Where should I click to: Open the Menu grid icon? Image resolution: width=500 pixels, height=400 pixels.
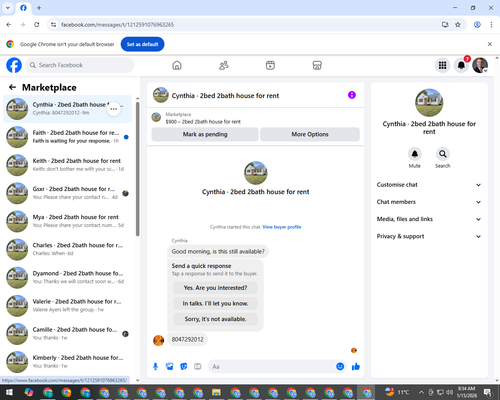442,65
